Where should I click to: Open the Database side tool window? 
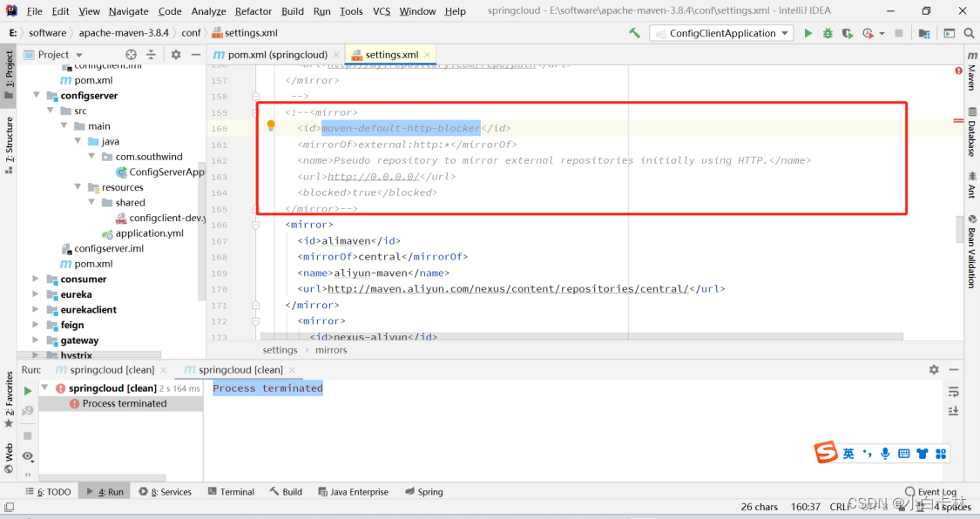point(972,132)
